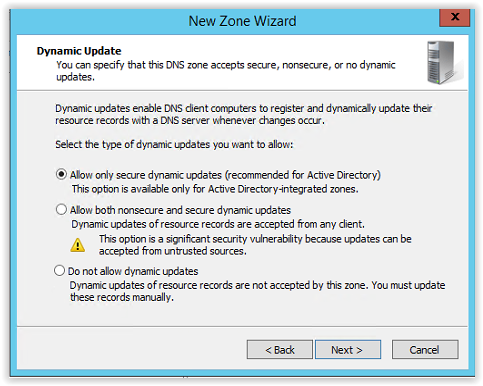Cancel the New Zone Wizard
The width and height of the screenshot is (483, 386).
(x=425, y=350)
